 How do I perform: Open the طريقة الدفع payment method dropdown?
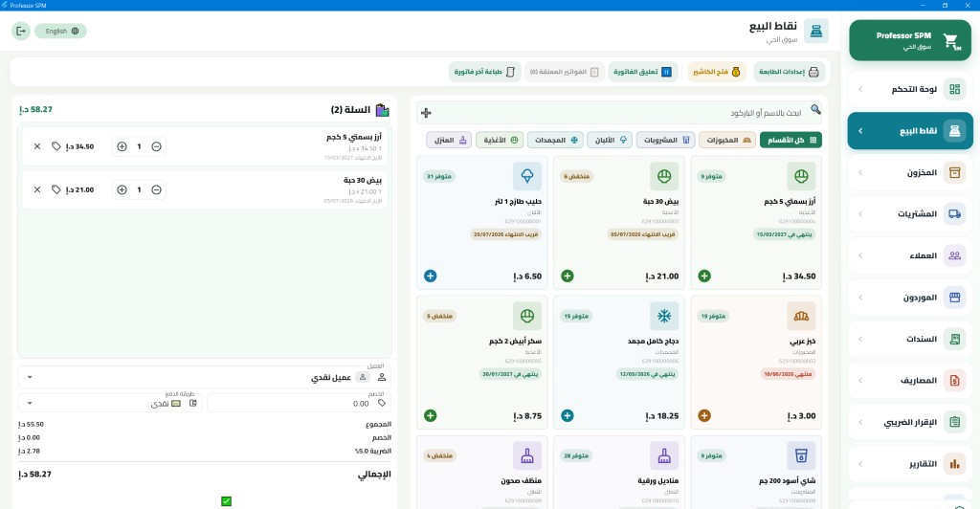[x=110, y=404]
